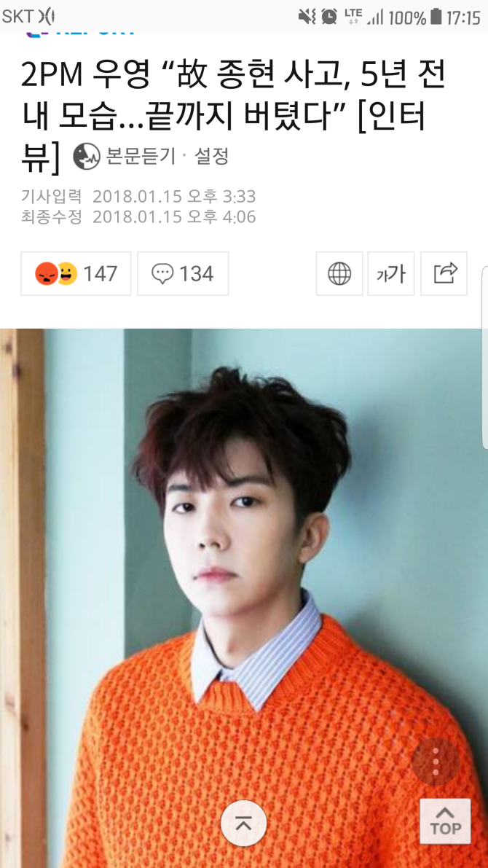Tap the circular scroll-up arrow button
Screen dimensions: 488x868
pyautogui.click(x=243, y=823)
